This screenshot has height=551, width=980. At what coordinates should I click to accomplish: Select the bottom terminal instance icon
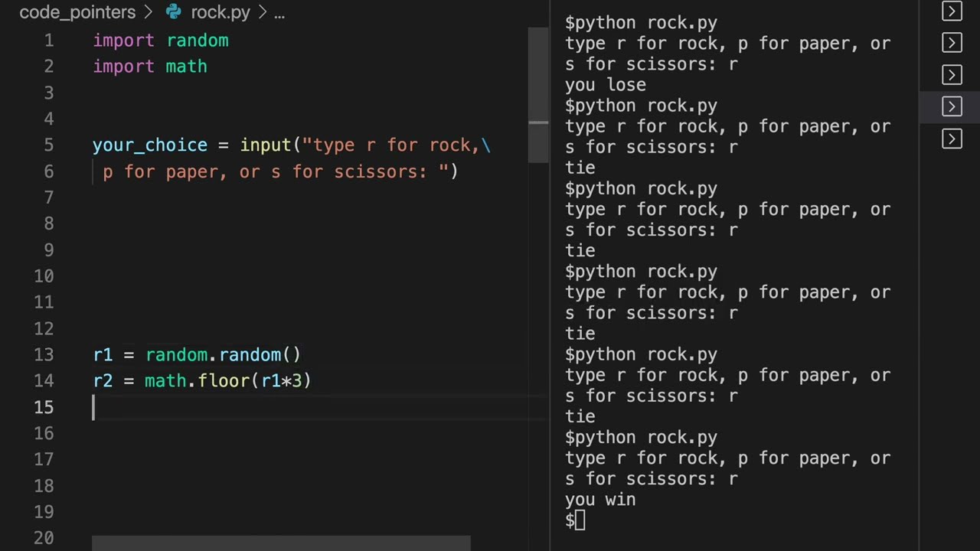pos(952,139)
